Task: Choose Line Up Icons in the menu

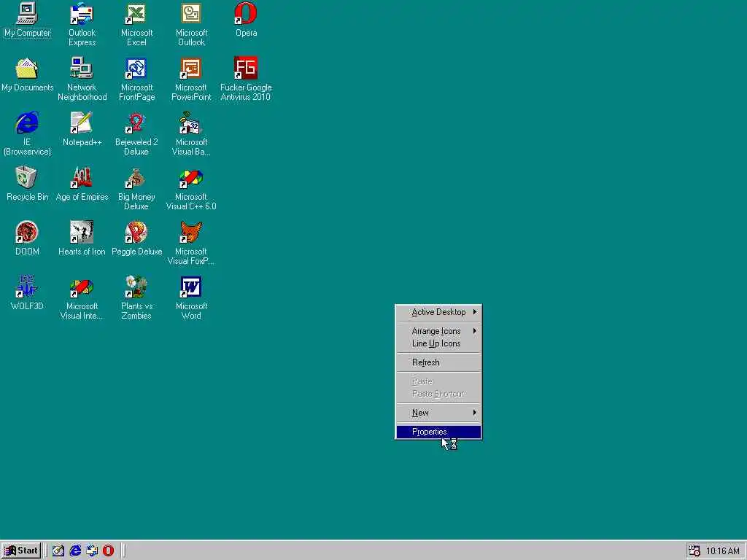Action: 438,343
